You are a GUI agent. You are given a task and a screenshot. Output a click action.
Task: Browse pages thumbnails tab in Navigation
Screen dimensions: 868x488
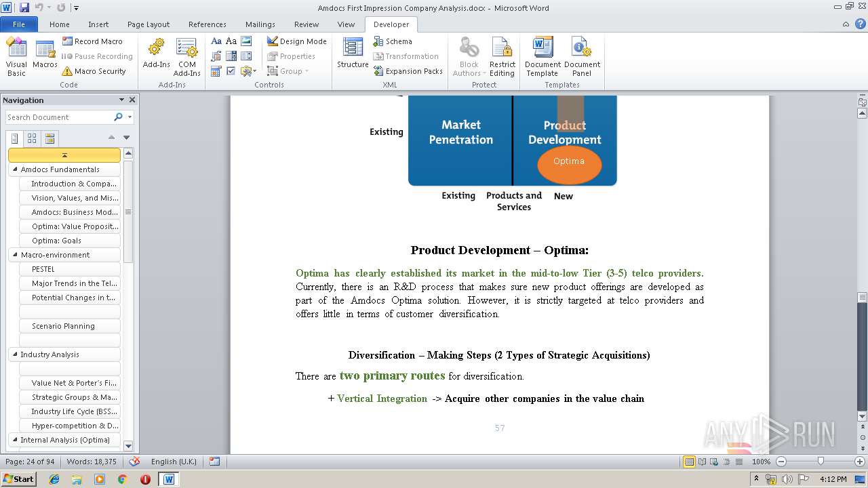coord(32,138)
